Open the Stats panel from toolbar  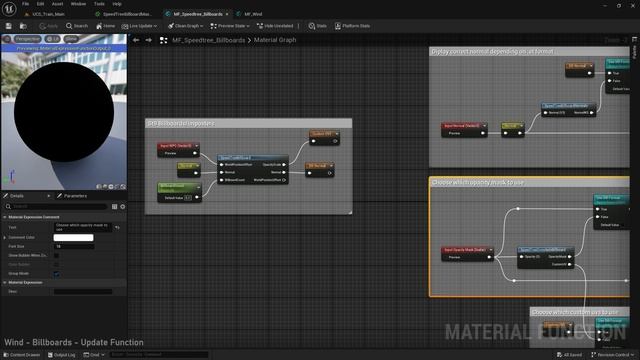[x=318, y=26]
